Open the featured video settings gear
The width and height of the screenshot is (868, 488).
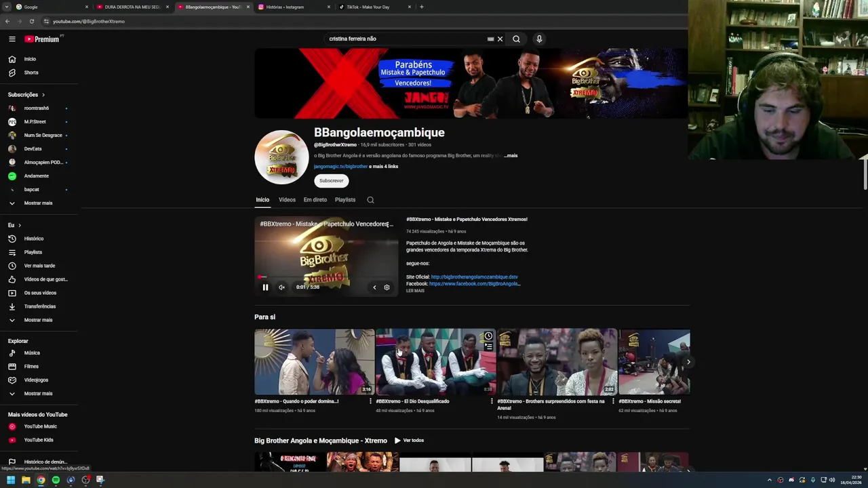(x=387, y=287)
